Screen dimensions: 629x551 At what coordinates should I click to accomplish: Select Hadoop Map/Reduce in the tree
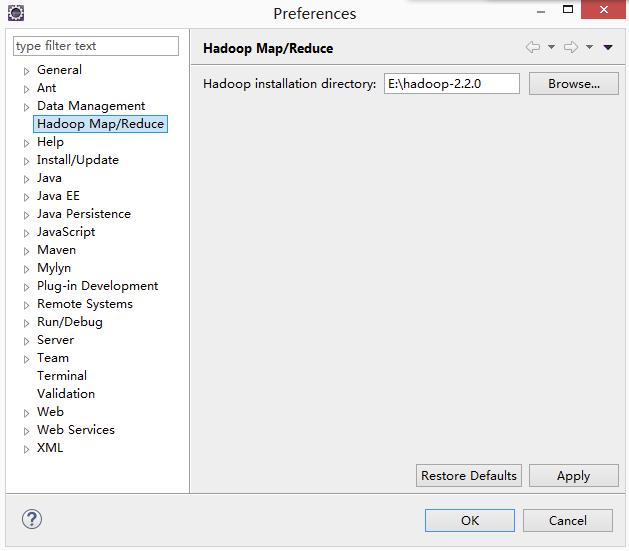coord(100,124)
